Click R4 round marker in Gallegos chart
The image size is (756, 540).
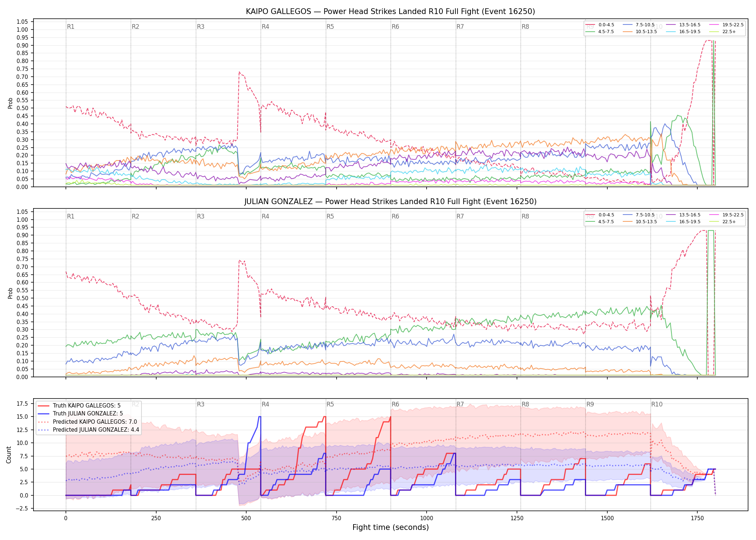265,27
